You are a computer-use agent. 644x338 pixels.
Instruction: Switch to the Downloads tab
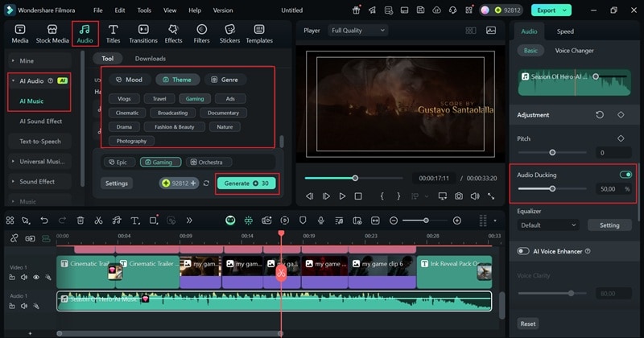tap(151, 59)
